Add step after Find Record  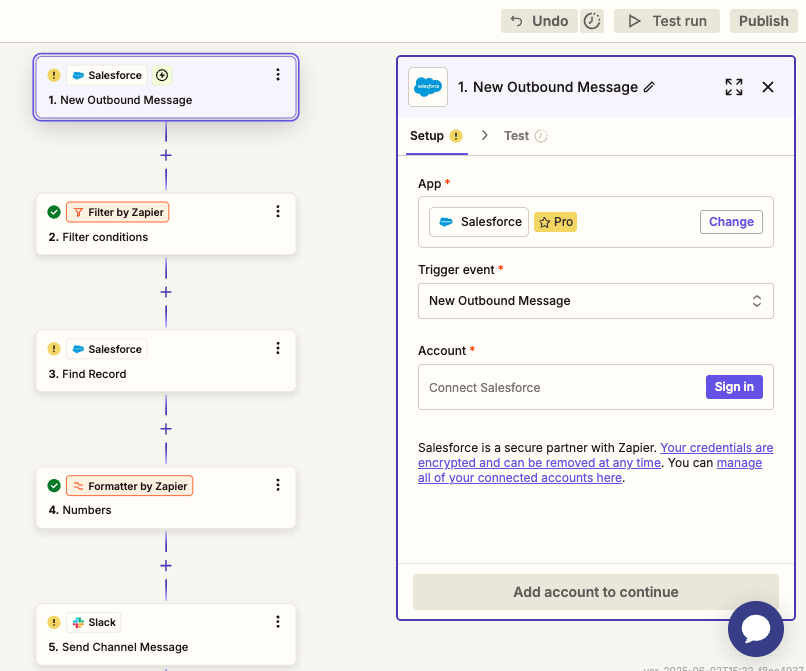coord(166,429)
